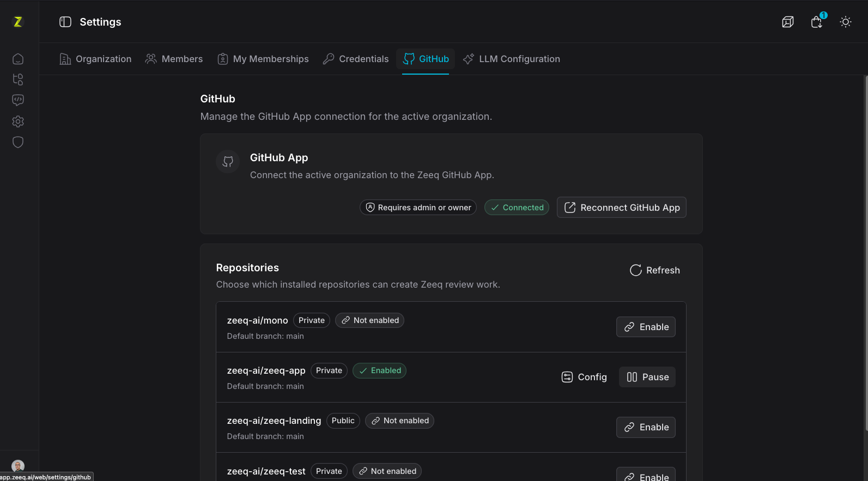
Task: Toggle the sidebar panel icon
Action: (x=65, y=22)
